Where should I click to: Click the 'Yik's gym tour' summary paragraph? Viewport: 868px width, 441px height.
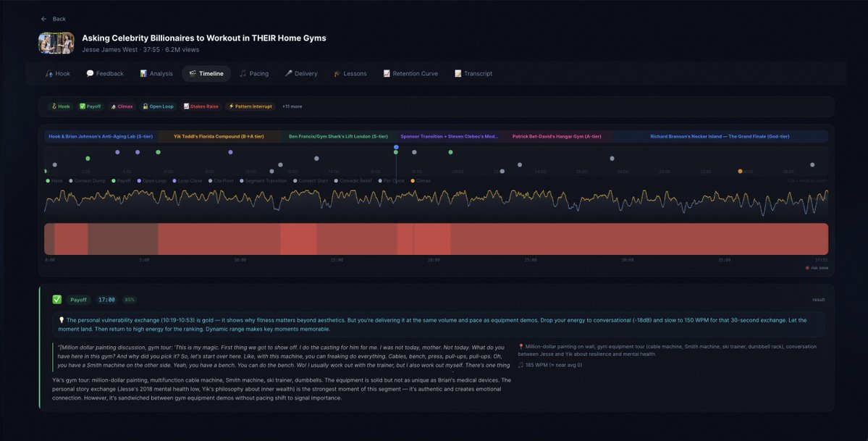point(282,389)
